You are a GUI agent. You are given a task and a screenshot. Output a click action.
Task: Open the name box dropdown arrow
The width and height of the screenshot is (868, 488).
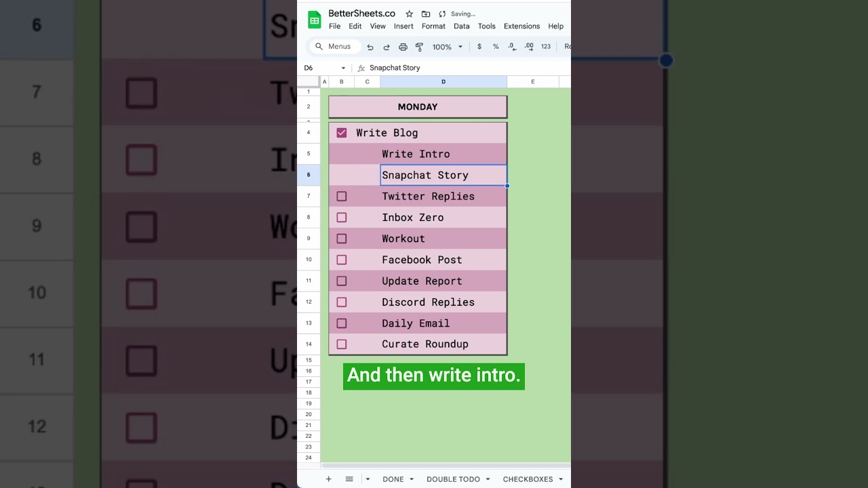tap(343, 68)
